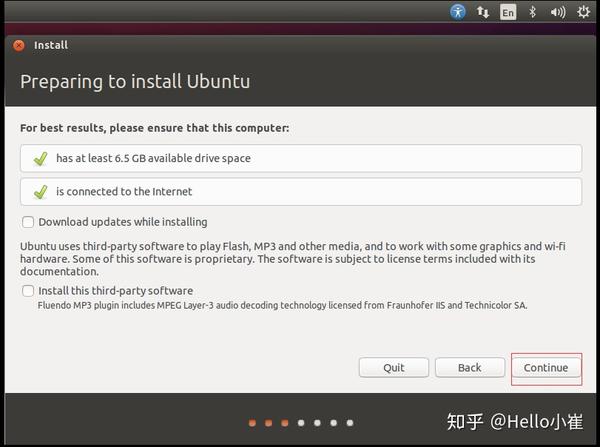This screenshot has height=447, width=600.
Task: Click the 'Preparing to install Ubuntu' heading
Action: [135, 82]
